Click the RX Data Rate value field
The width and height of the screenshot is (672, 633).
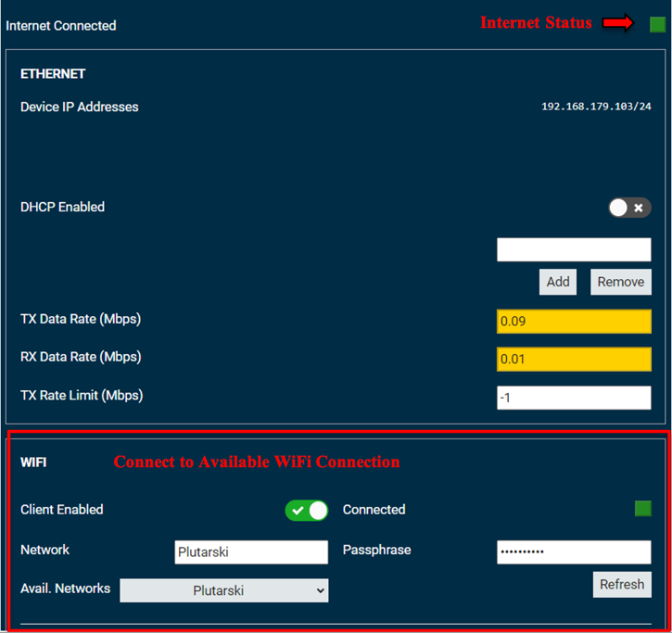[574, 359]
